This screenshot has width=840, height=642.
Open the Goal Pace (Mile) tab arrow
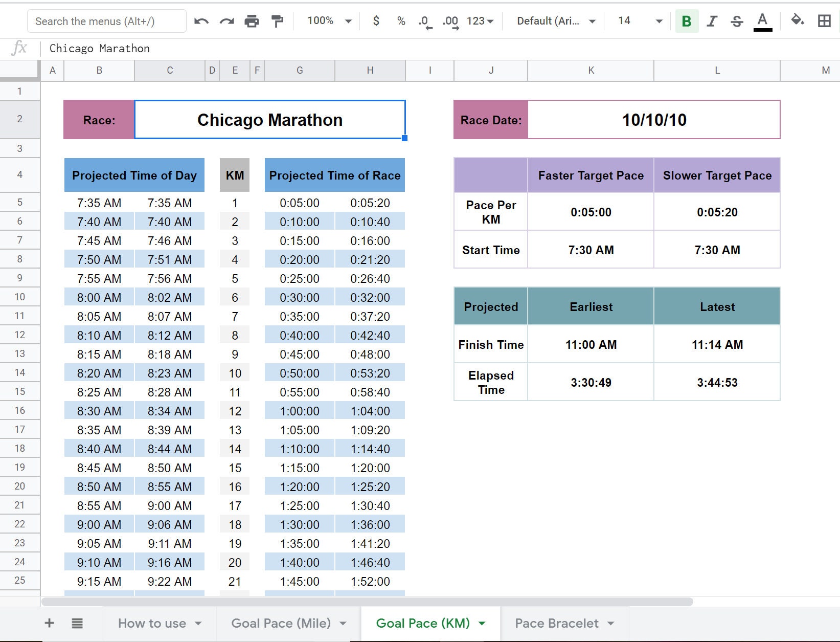coord(343,624)
